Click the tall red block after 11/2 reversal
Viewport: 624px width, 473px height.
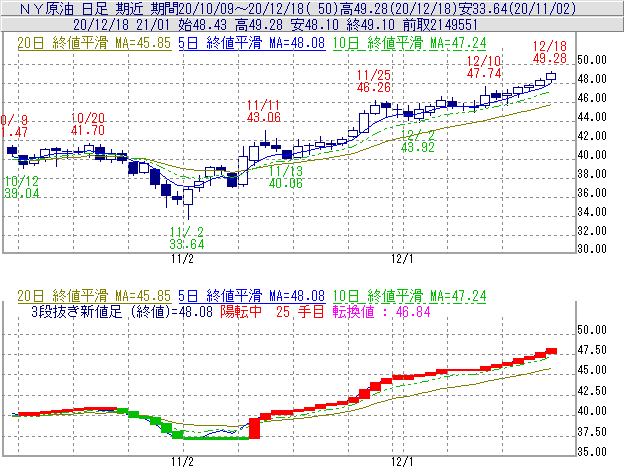pyautogui.click(x=254, y=428)
